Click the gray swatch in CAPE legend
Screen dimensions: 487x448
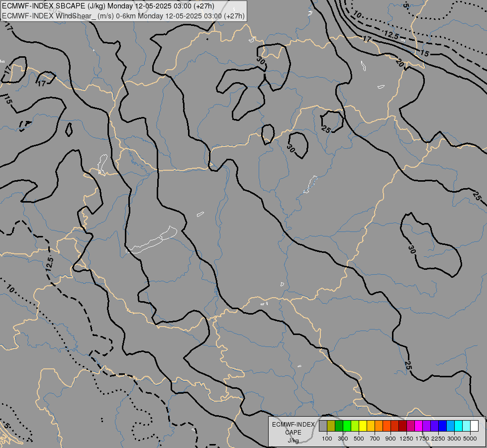tap(323, 426)
